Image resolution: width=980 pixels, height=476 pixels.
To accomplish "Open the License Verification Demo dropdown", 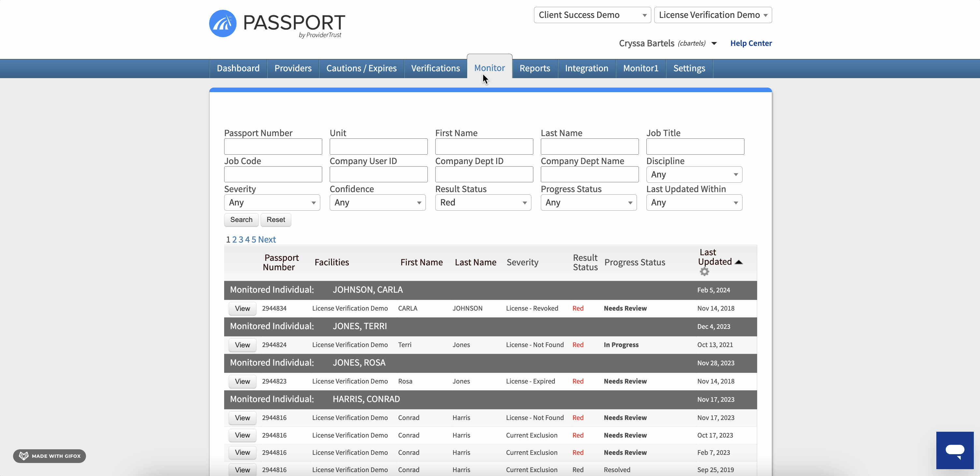I will [713, 15].
